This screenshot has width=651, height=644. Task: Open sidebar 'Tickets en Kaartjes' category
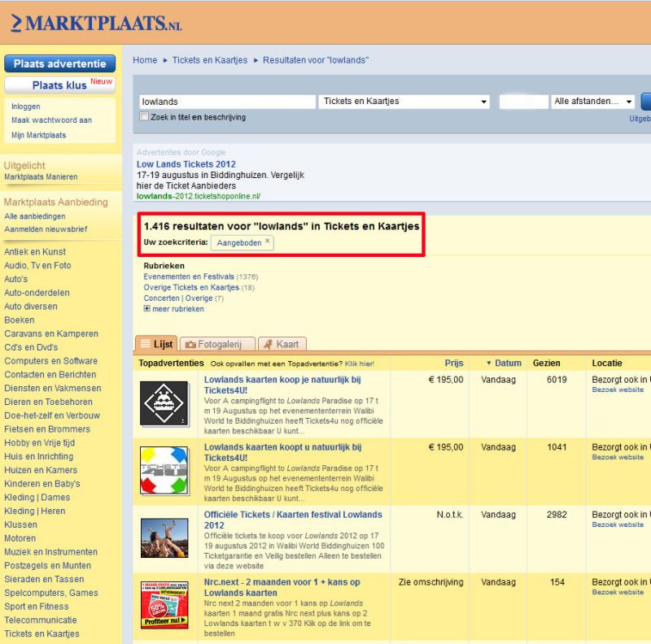(42, 633)
